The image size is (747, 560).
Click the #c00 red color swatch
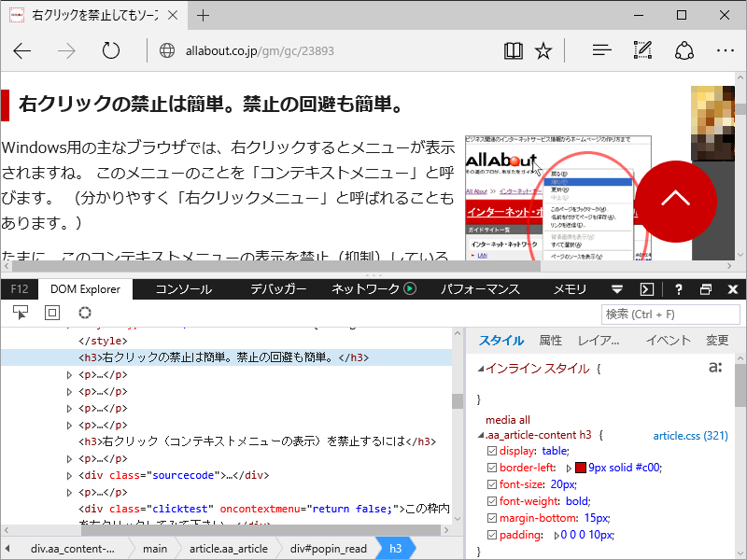(x=580, y=468)
